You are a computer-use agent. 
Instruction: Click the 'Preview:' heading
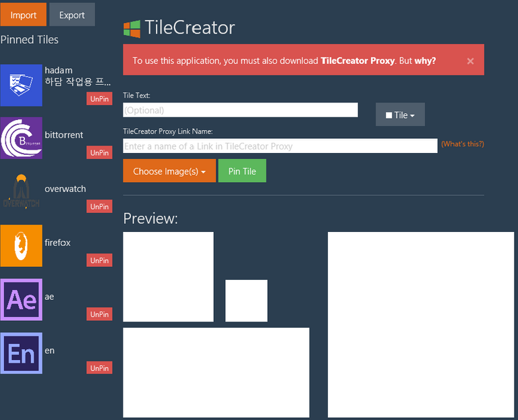pos(150,218)
